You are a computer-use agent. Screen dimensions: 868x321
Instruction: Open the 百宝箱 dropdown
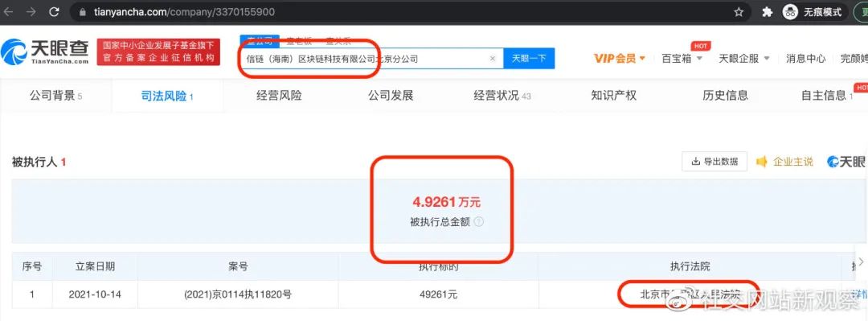click(682, 58)
